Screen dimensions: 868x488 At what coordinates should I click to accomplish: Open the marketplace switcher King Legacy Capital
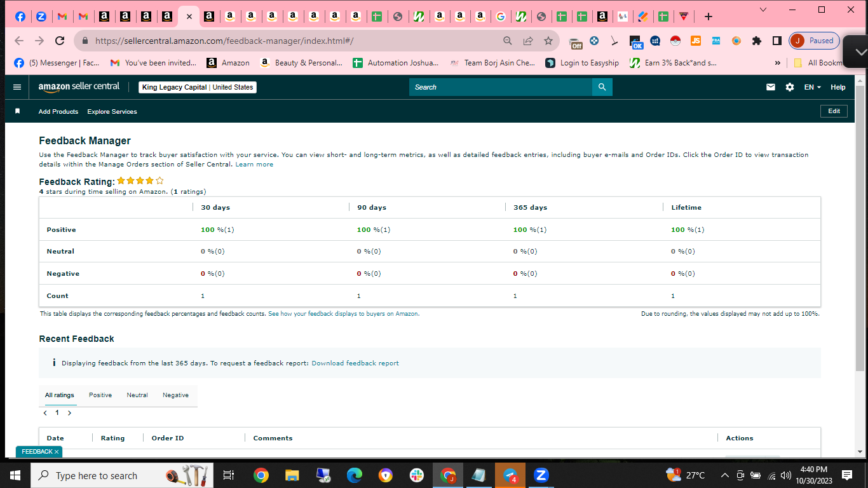[x=198, y=87]
